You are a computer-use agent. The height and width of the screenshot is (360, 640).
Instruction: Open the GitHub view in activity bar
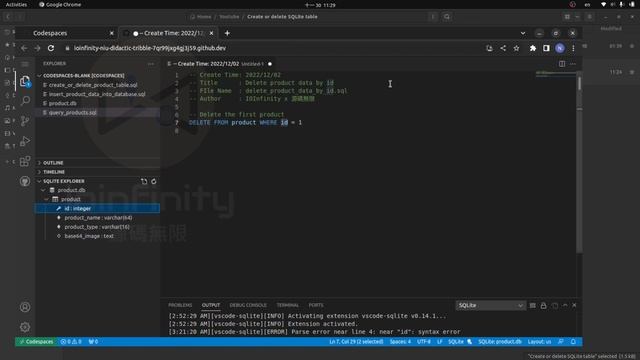tap(25, 181)
